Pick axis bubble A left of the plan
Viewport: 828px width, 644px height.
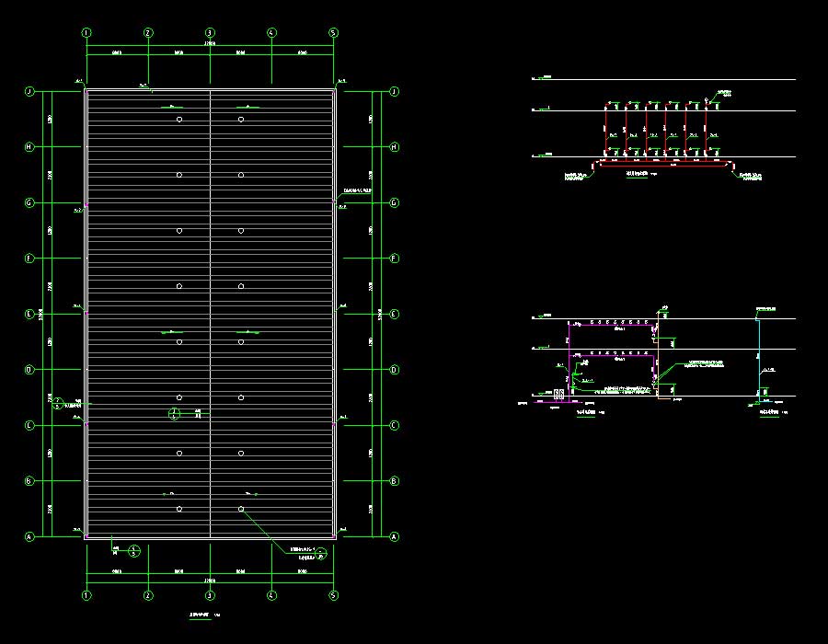pyautogui.click(x=29, y=537)
